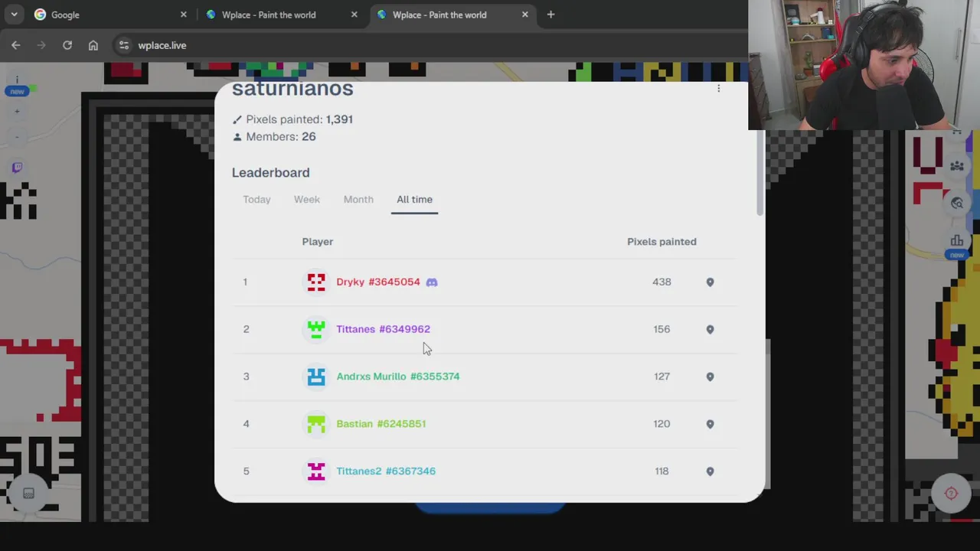The width and height of the screenshot is (980, 551).
Task: Open the alliance group icon on the right sidebar
Action: point(957,166)
